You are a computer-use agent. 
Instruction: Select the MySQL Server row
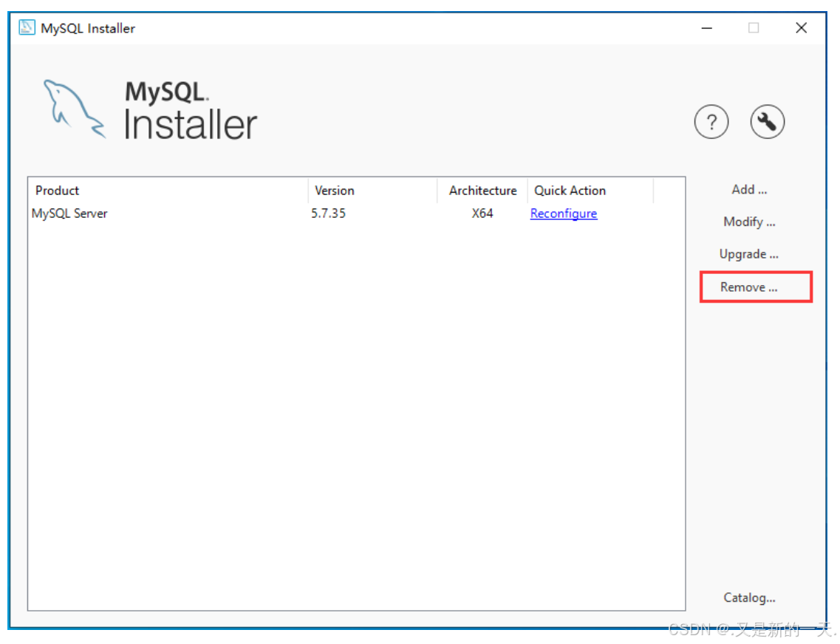pos(356,213)
